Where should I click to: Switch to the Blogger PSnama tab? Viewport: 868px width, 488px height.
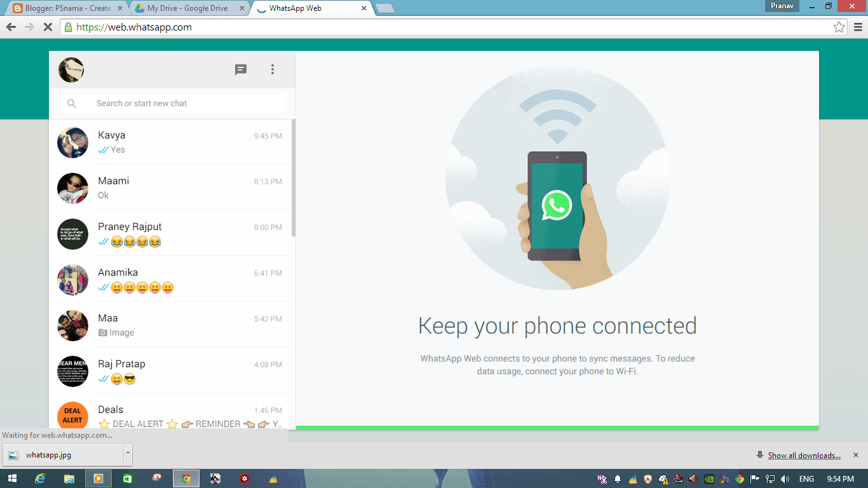tap(67, 8)
